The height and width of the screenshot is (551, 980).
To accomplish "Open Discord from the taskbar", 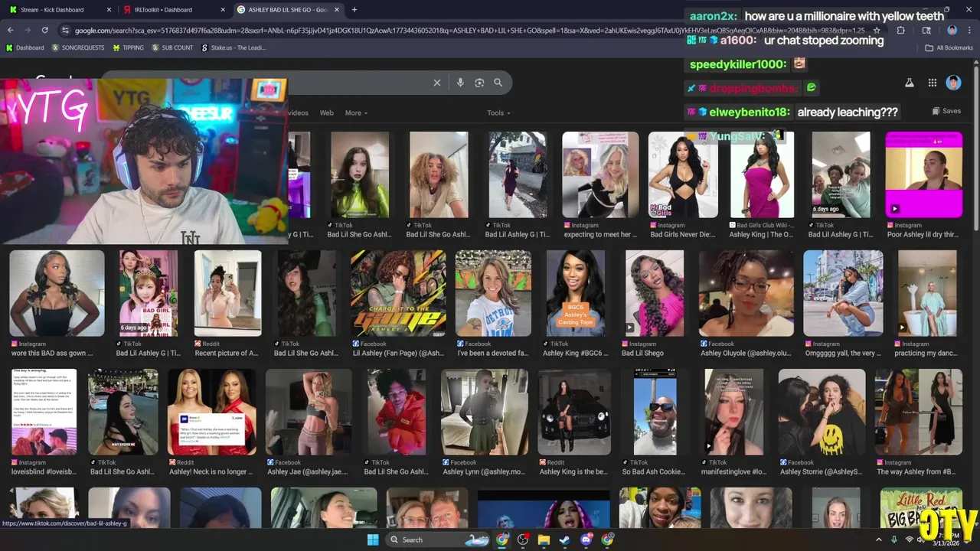I will pos(586,540).
